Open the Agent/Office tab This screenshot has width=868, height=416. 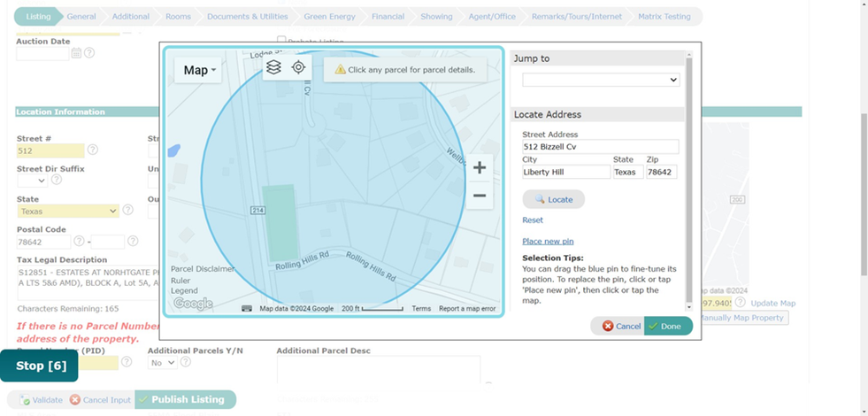tap(492, 17)
